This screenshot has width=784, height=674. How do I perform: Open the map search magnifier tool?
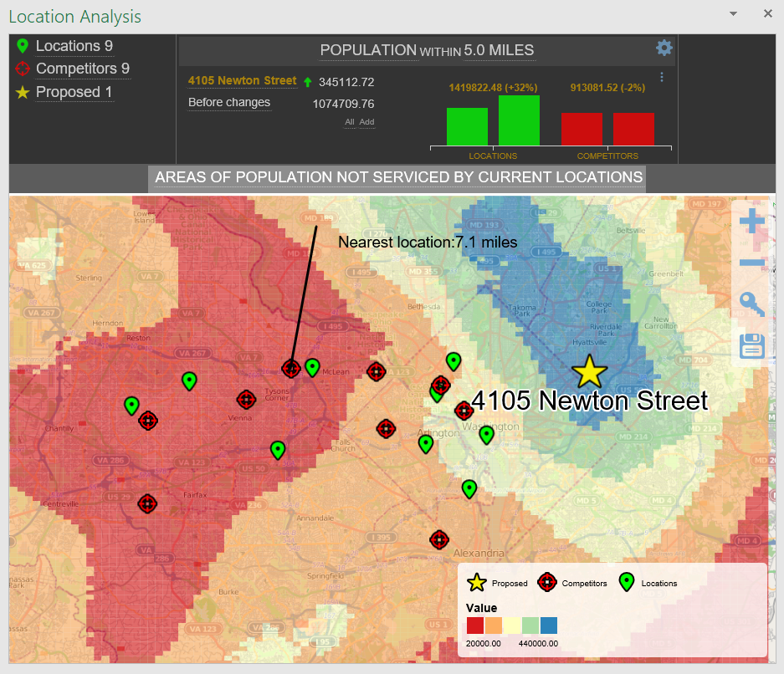(752, 304)
